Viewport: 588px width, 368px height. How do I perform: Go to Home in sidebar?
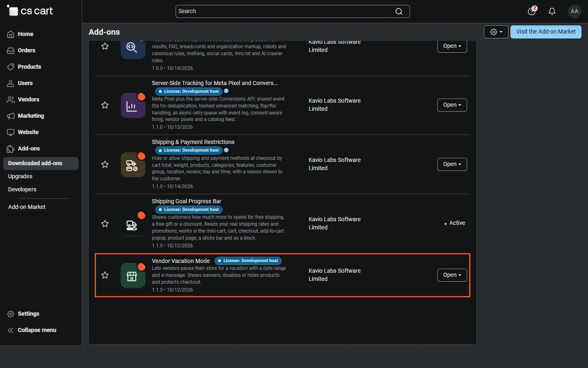pos(25,34)
